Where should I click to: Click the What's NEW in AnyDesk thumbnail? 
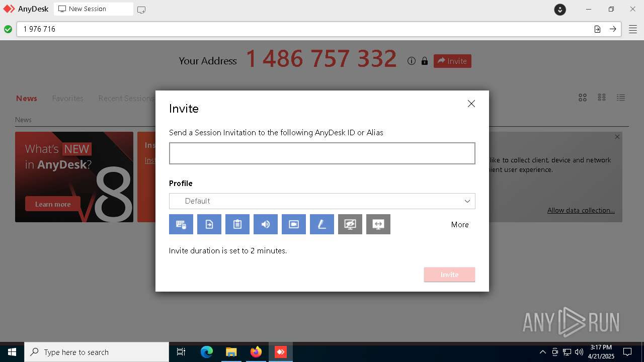pyautogui.click(x=74, y=177)
